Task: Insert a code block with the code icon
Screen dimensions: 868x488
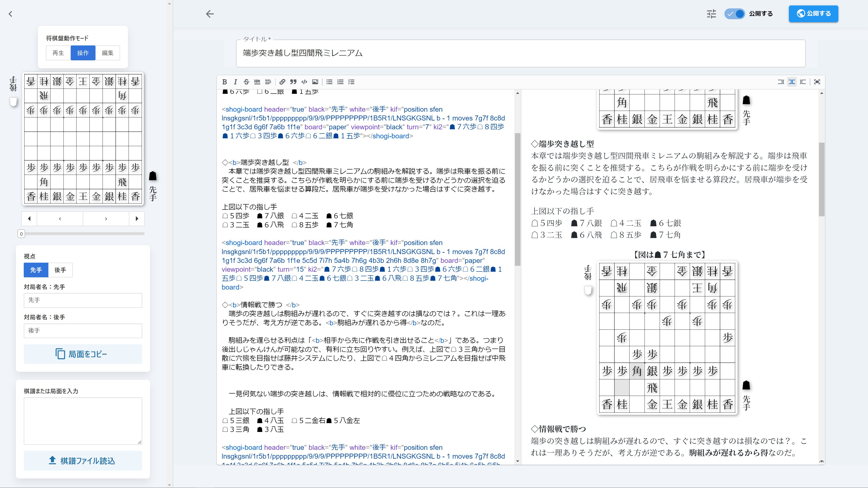Action: [x=304, y=82]
